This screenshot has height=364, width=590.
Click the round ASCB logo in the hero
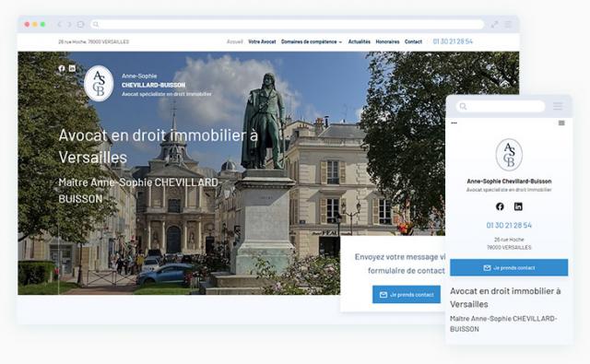pos(99,84)
